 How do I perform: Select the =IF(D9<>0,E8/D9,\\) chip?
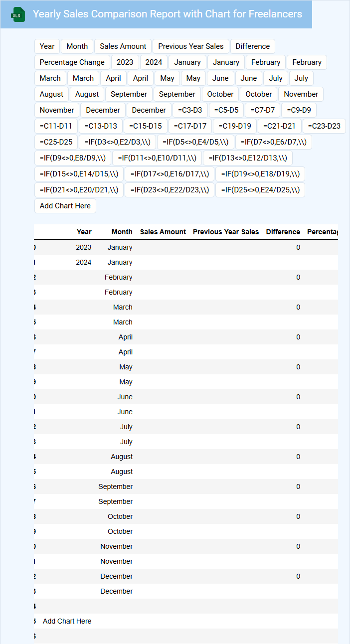point(73,158)
